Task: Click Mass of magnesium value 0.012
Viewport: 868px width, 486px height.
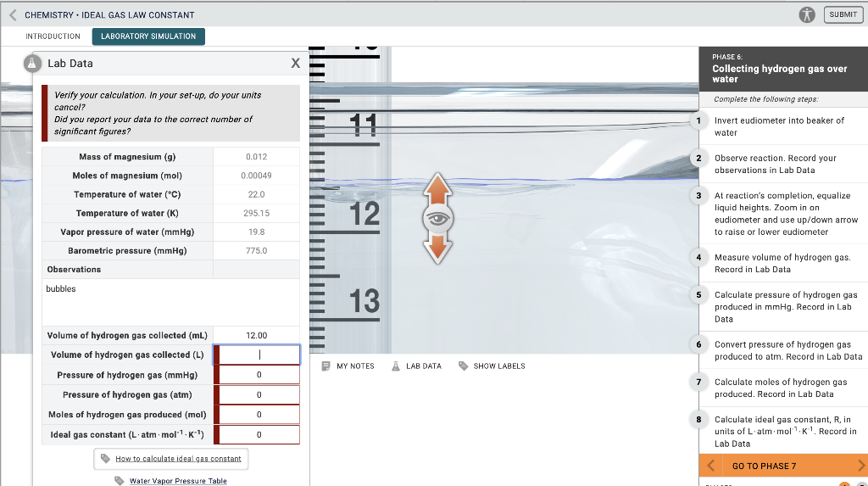Action: pos(256,157)
